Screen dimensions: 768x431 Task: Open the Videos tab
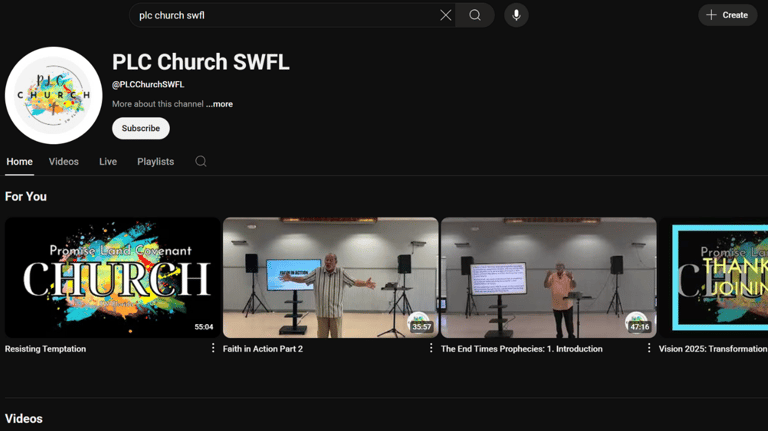point(64,162)
